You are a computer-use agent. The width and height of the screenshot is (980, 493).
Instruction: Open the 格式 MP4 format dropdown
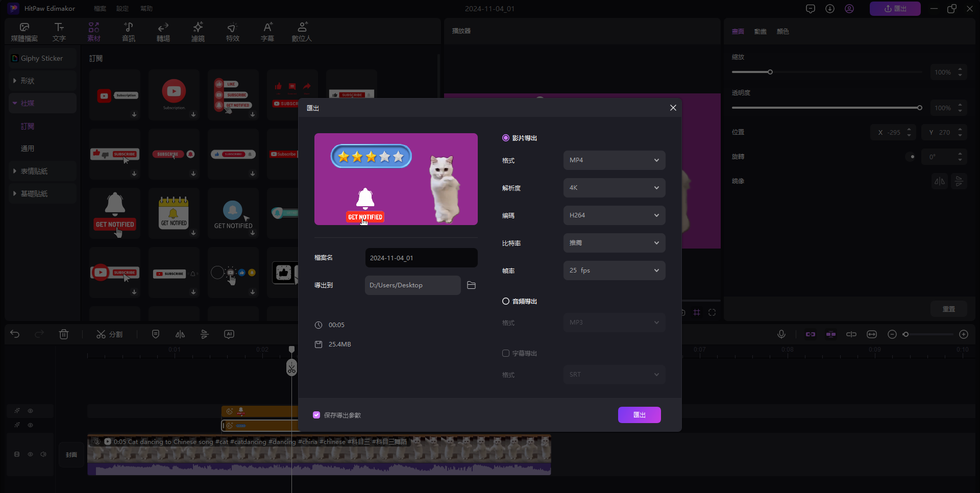click(x=614, y=160)
